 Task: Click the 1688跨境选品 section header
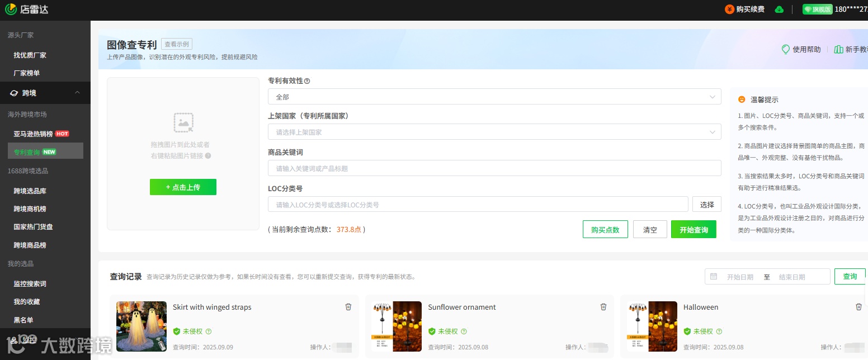(28, 170)
